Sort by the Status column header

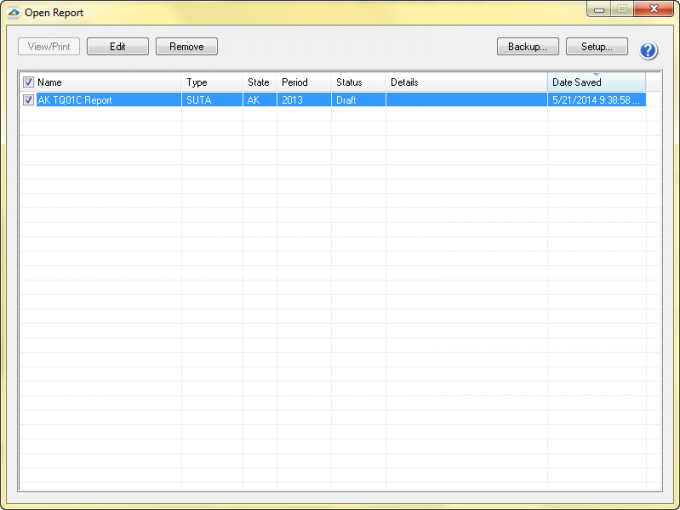(x=357, y=82)
